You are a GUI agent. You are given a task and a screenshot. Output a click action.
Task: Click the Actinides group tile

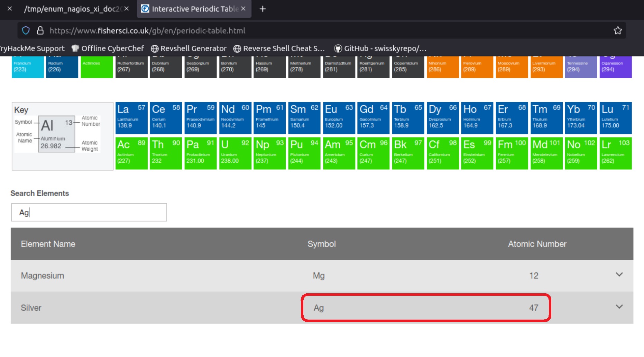tap(97, 67)
